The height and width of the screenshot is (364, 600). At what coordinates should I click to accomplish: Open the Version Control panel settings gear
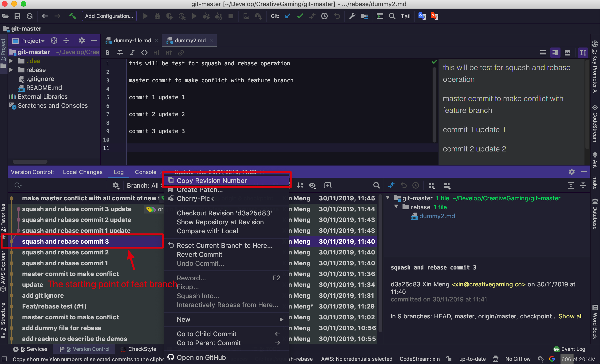(x=572, y=172)
